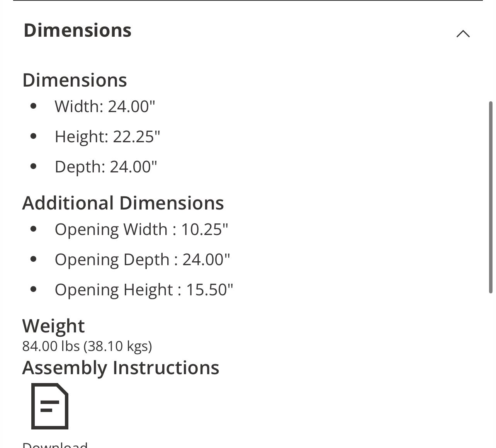Click the bullet beside Opening Height entry
The height and width of the screenshot is (448, 496).
pos(33,289)
